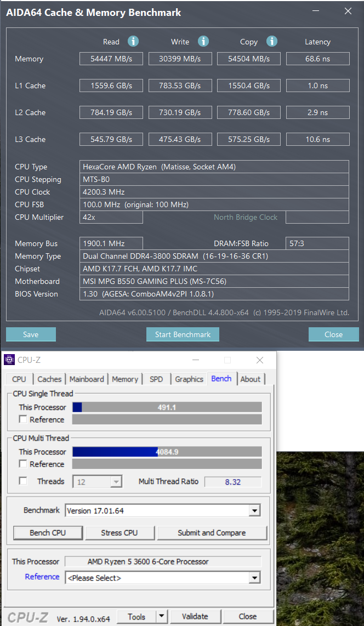
Task: Minimize the CPU-Z window
Action: pos(196,360)
